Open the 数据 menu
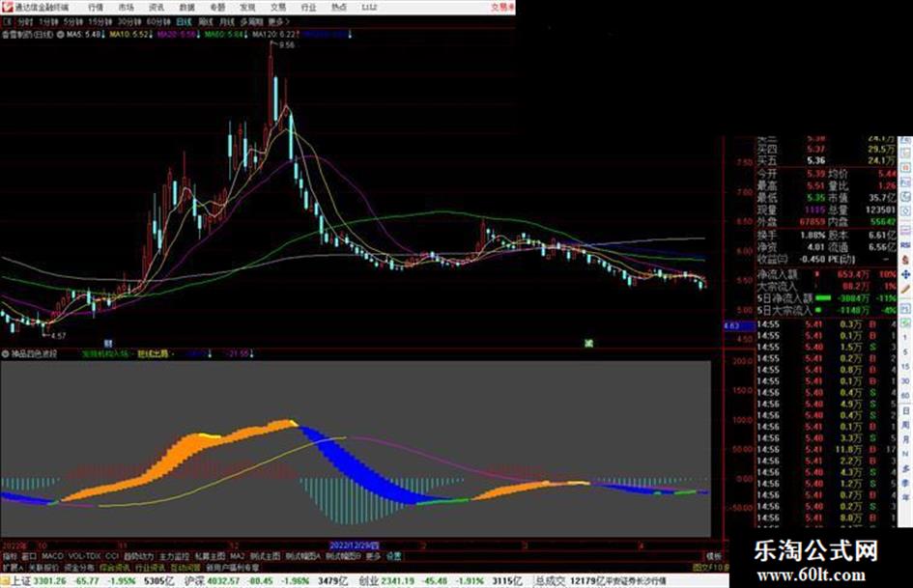The image size is (913, 588). pos(186,8)
